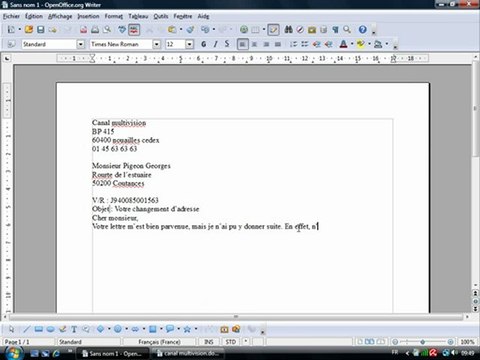Select the Text tool in the drawing toolbar
The width and height of the screenshot is (480, 360).
click(x=74, y=329)
